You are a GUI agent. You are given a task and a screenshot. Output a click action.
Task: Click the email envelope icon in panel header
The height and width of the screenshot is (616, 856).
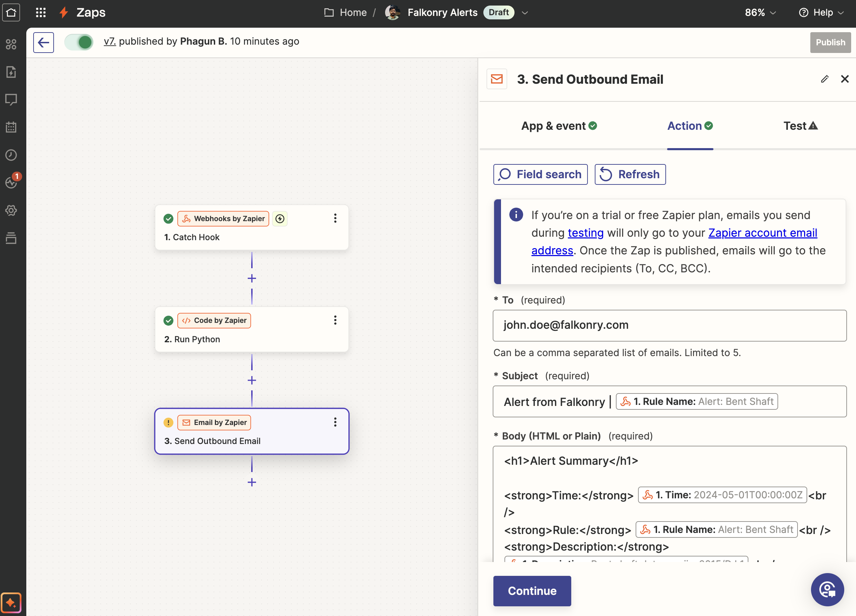(497, 79)
